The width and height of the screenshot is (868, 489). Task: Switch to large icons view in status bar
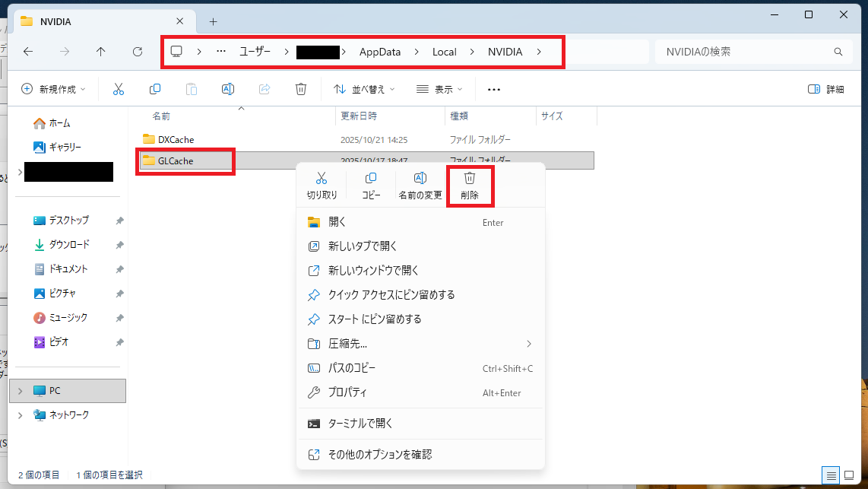[849, 475]
